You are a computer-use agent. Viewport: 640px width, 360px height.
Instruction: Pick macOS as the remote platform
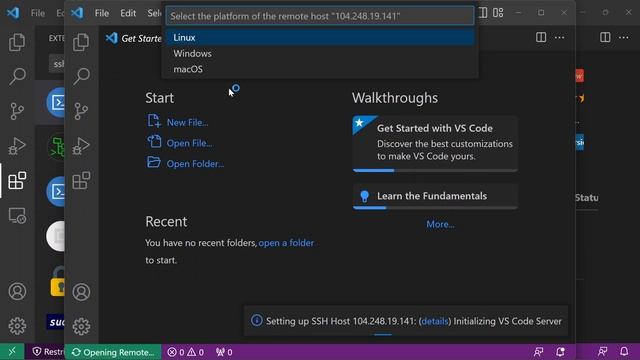tap(320, 69)
